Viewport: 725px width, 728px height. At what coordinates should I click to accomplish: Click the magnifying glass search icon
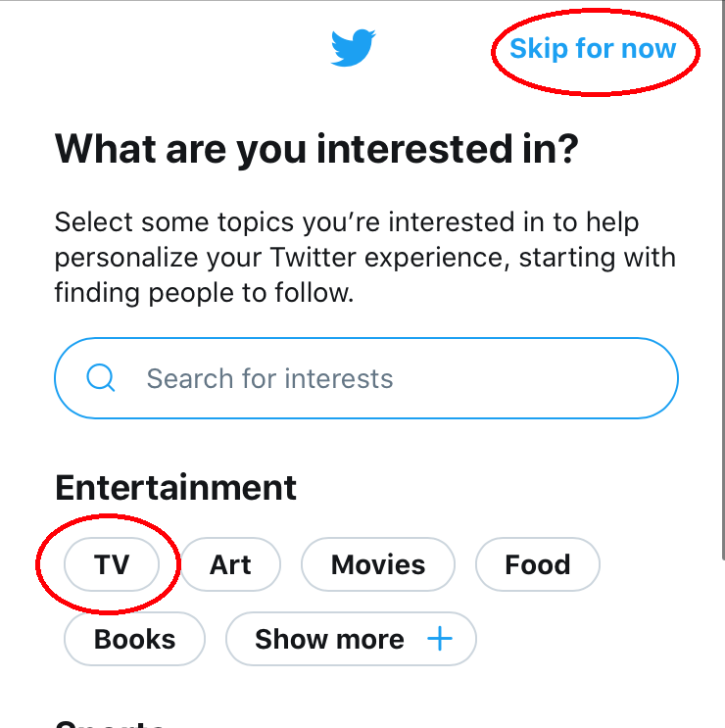click(101, 378)
